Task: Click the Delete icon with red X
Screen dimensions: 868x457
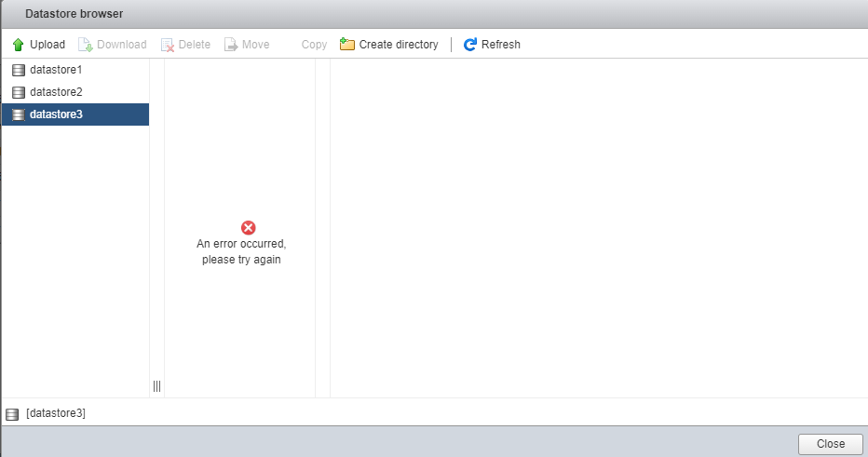Action: tap(168, 45)
